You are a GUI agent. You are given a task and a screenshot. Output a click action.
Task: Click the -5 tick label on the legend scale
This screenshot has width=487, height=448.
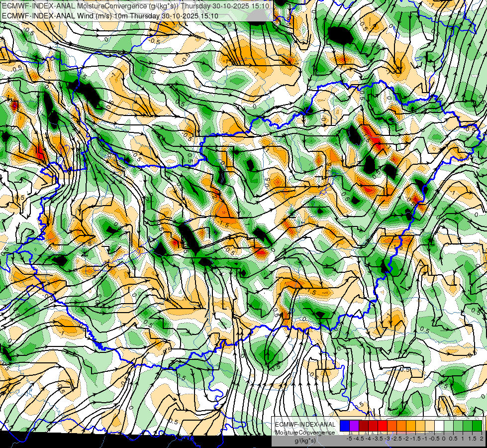pos(349,439)
